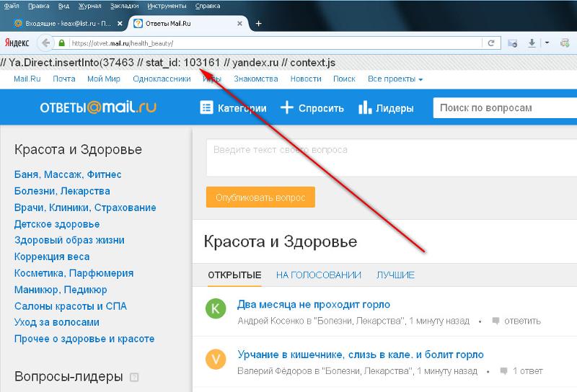Switch to the ЛУЧШИЕ tab
Screen dimensions: 577x392
point(395,275)
